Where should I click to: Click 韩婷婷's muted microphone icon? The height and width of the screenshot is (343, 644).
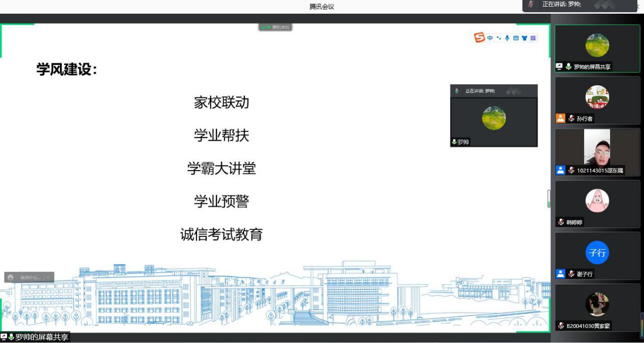coord(561,222)
